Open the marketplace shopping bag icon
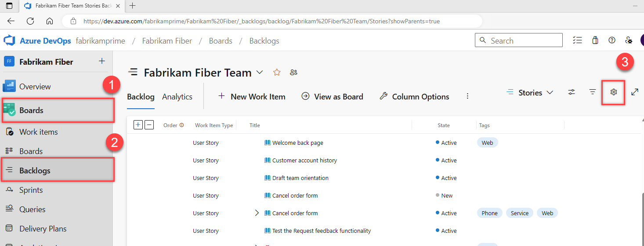 (x=595, y=40)
